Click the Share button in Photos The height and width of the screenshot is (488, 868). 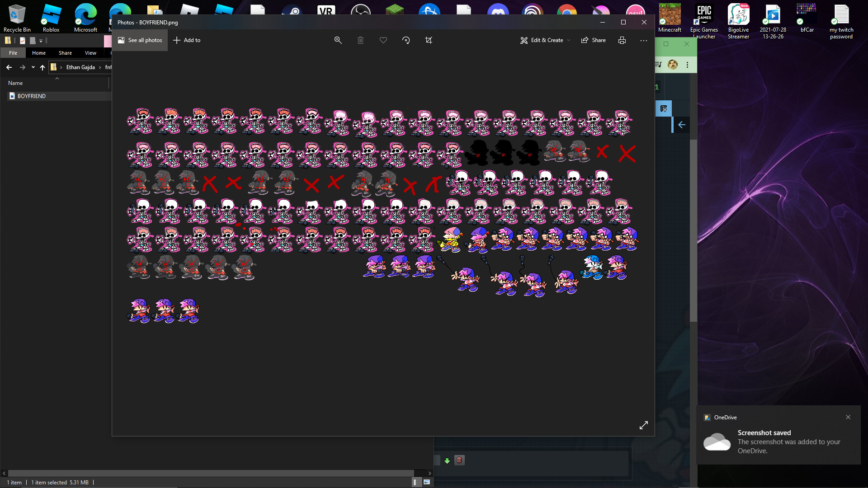point(594,40)
